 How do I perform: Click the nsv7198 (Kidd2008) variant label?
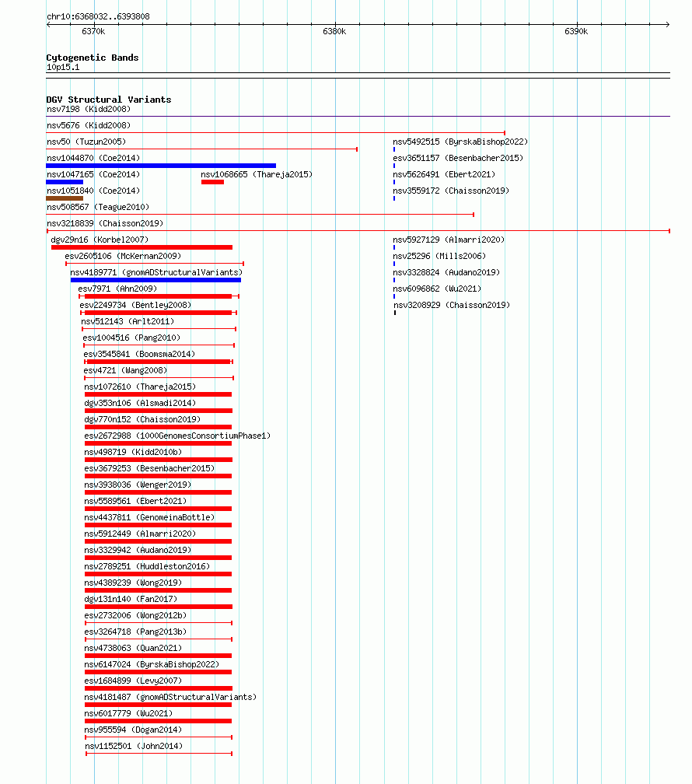click(x=89, y=109)
